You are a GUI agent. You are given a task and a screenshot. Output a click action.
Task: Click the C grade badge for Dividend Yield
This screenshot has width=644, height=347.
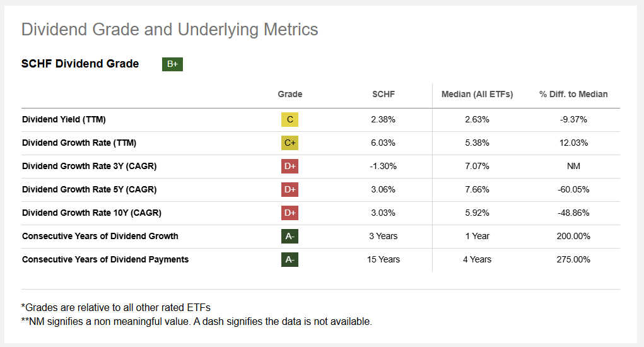(290, 119)
